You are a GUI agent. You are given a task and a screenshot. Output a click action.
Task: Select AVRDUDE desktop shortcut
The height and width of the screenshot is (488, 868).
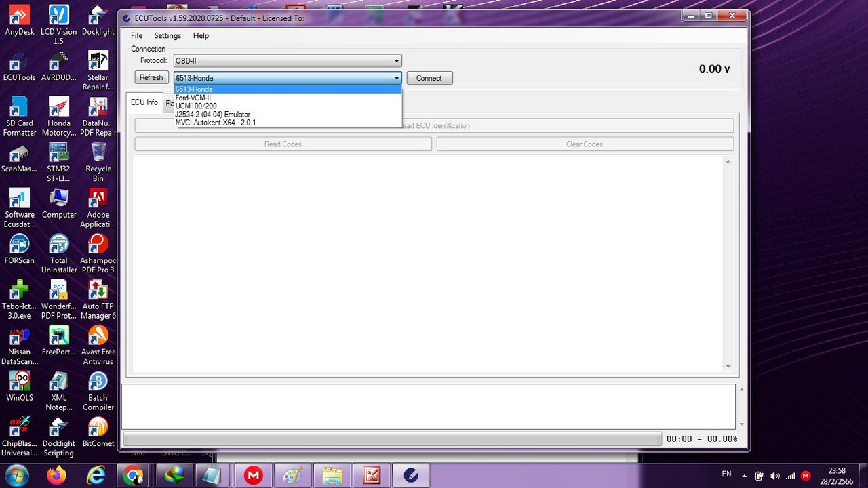[59, 66]
